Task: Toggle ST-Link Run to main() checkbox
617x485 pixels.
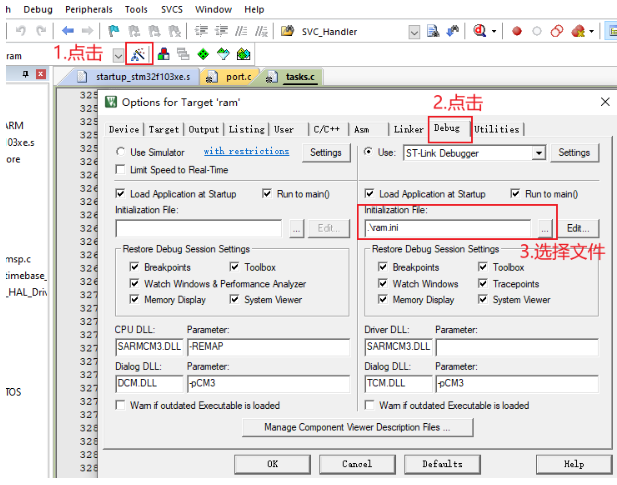Action: click(515, 194)
